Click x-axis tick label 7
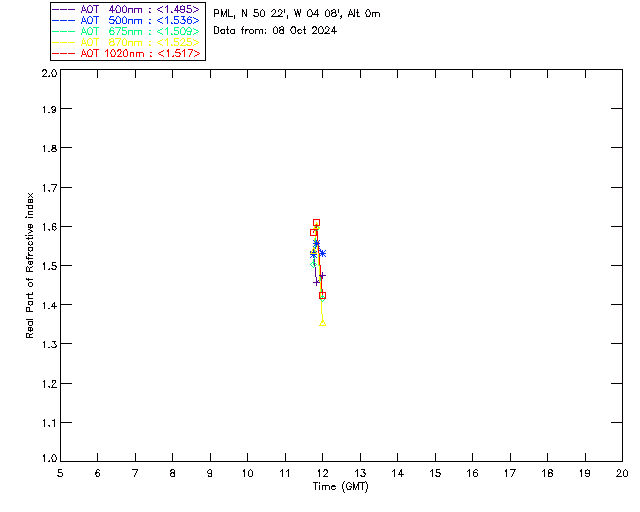The image size is (640, 512). (135, 473)
